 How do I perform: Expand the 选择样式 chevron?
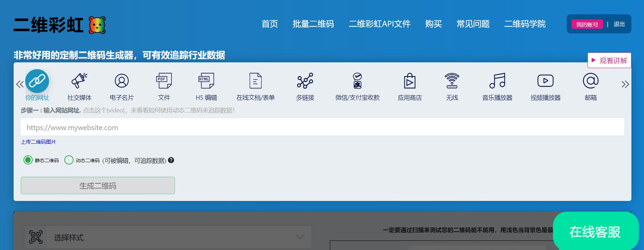[300, 237]
